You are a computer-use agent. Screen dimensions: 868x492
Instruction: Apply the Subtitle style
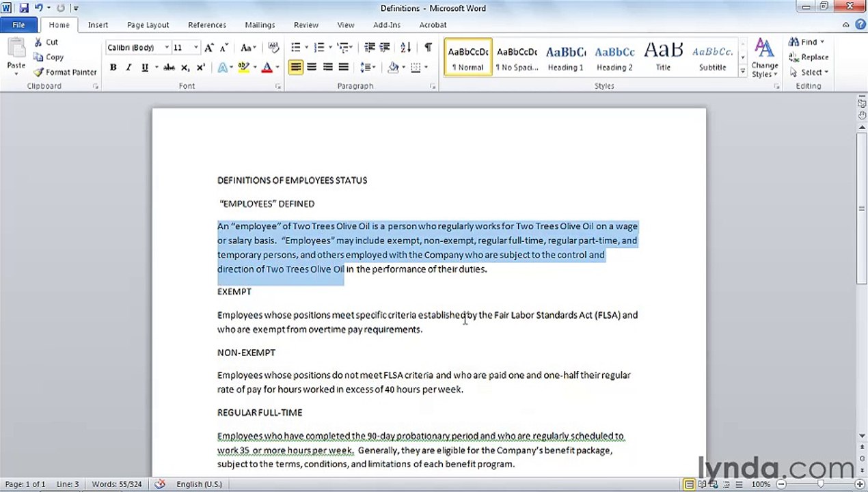click(x=712, y=57)
